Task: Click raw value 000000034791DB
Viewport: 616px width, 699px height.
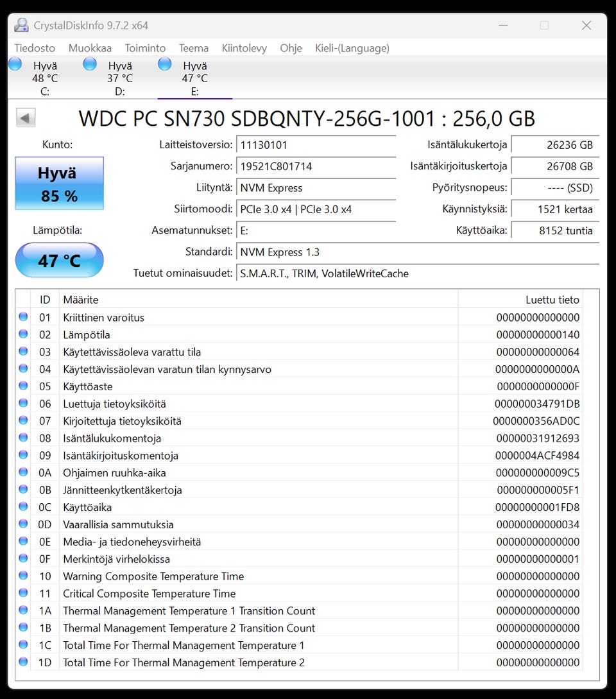Action: (x=537, y=404)
